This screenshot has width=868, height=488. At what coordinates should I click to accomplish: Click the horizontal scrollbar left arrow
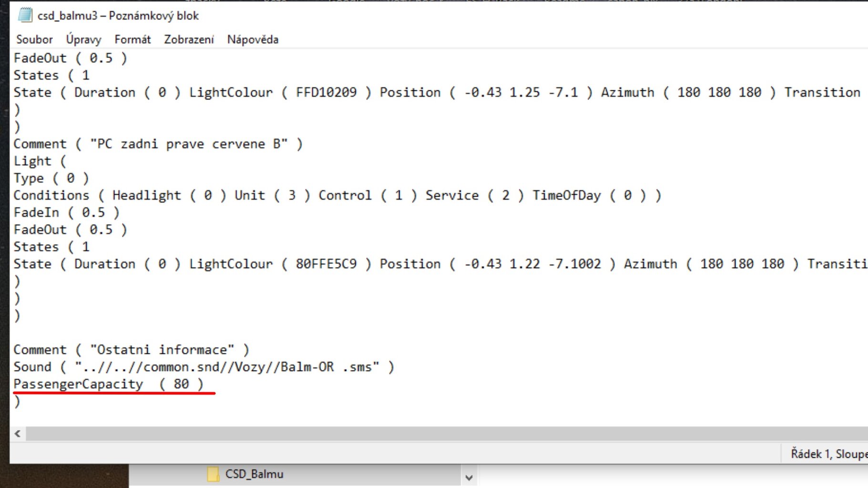click(x=18, y=434)
